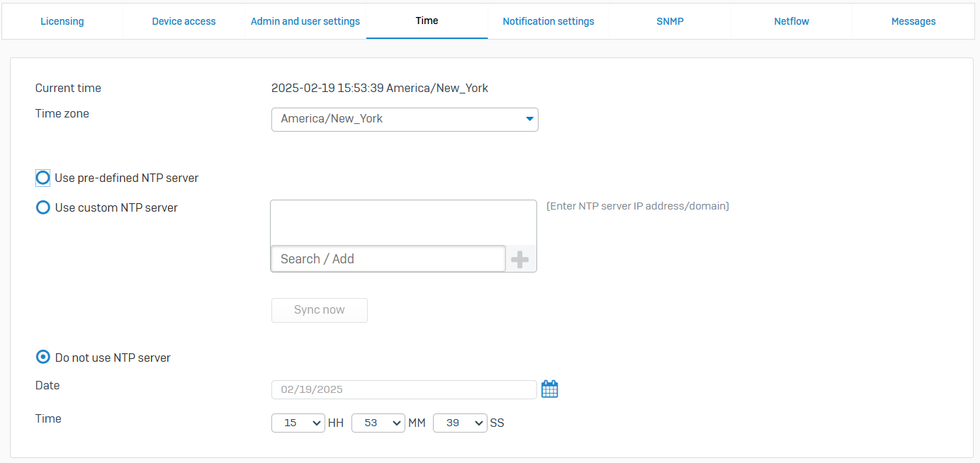980x463 pixels.
Task: Select Use custom NTP server option
Action: pos(43,208)
